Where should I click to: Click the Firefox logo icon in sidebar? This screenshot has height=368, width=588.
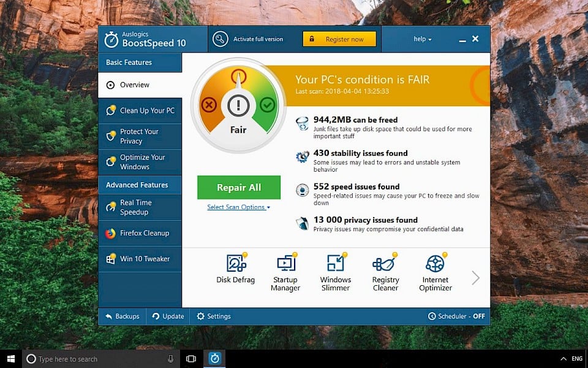tap(110, 233)
